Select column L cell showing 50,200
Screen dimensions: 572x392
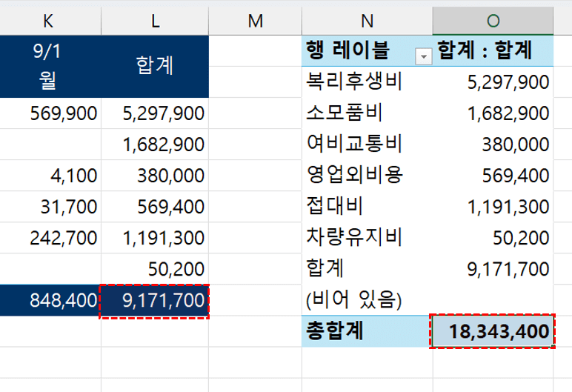(155, 269)
